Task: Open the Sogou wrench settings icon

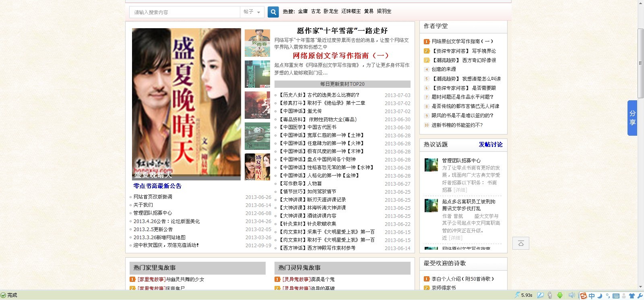Action: click(639, 296)
